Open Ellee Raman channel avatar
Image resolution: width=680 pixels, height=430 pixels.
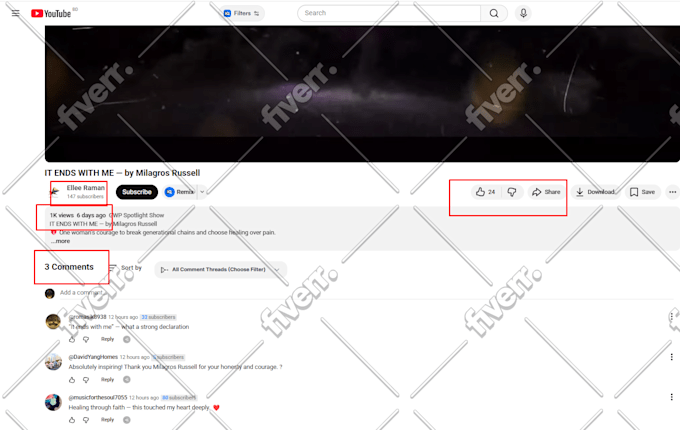55,192
